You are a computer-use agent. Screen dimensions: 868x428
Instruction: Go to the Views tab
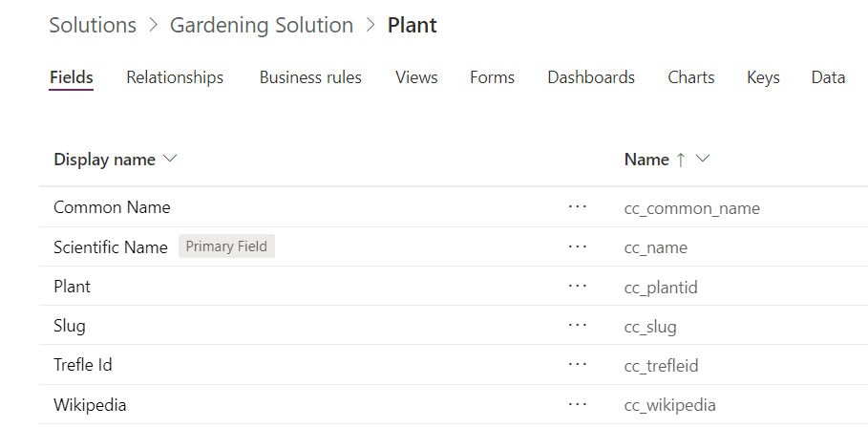pos(416,77)
